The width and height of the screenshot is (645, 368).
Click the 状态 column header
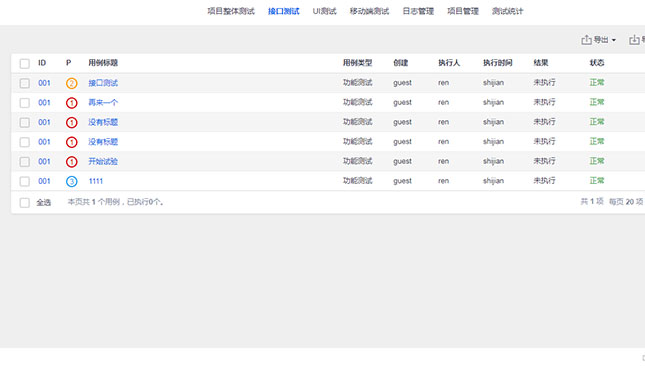click(x=597, y=63)
